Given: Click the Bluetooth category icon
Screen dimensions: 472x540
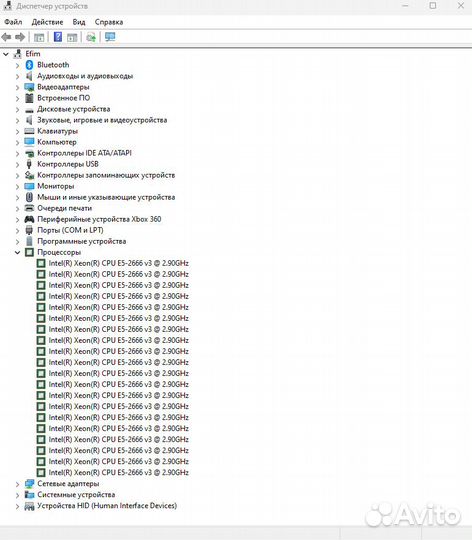Looking at the screenshot, I should click(29, 65).
